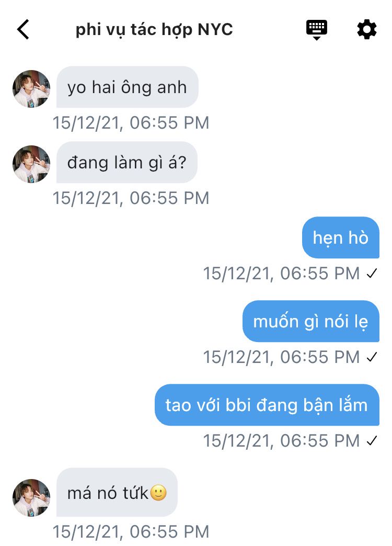Click the smiley emoji in last message
The height and width of the screenshot is (546, 392).
158,493
